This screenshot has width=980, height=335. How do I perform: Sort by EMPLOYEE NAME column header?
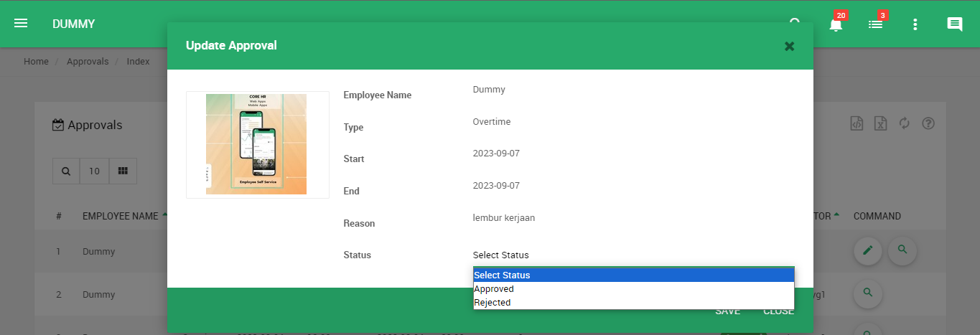(x=120, y=216)
